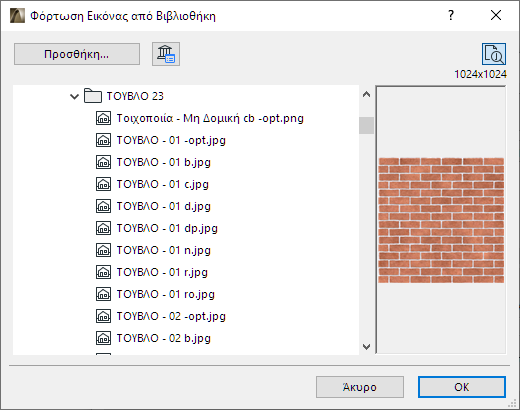Click icon of ΤΟΥΒΛΟ - 01 ro.jpg
Image resolution: width=520 pixels, height=410 pixels.
pyautogui.click(x=103, y=294)
